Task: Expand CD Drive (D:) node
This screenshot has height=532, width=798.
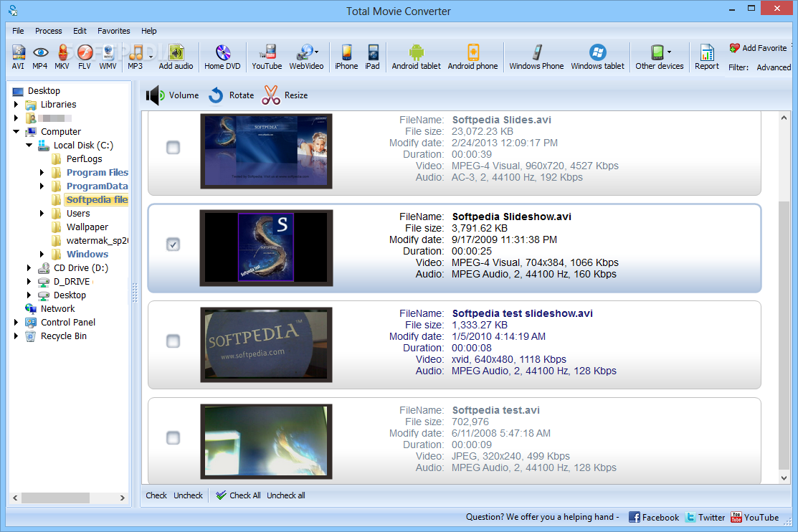Action: pyautogui.click(x=29, y=267)
